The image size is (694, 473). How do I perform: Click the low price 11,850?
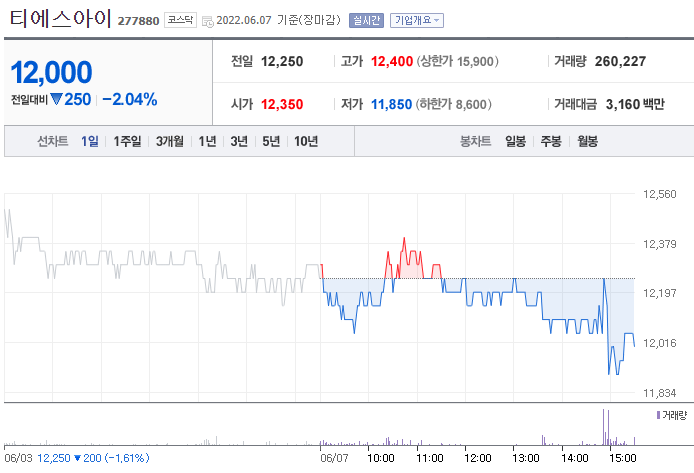(391, 104)
